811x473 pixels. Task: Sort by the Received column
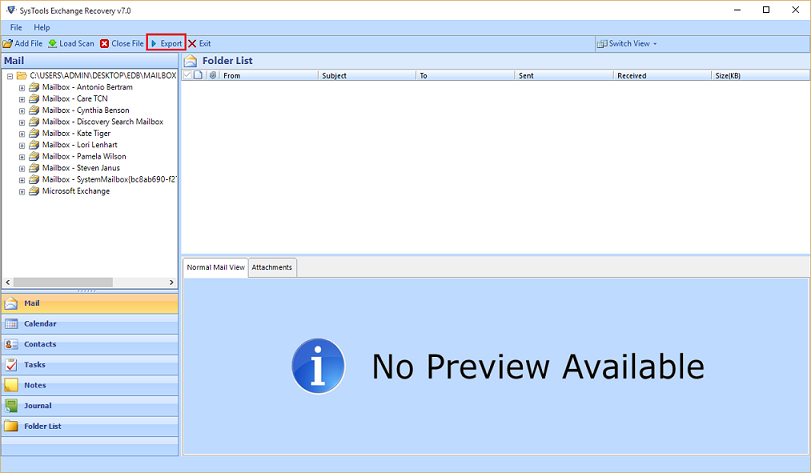(663, 75)
